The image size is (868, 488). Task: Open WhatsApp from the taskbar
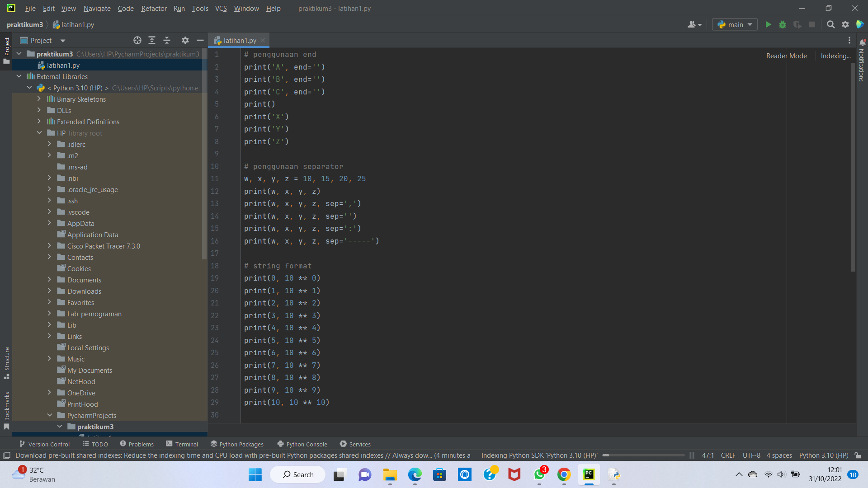click(x=539, y=475)
